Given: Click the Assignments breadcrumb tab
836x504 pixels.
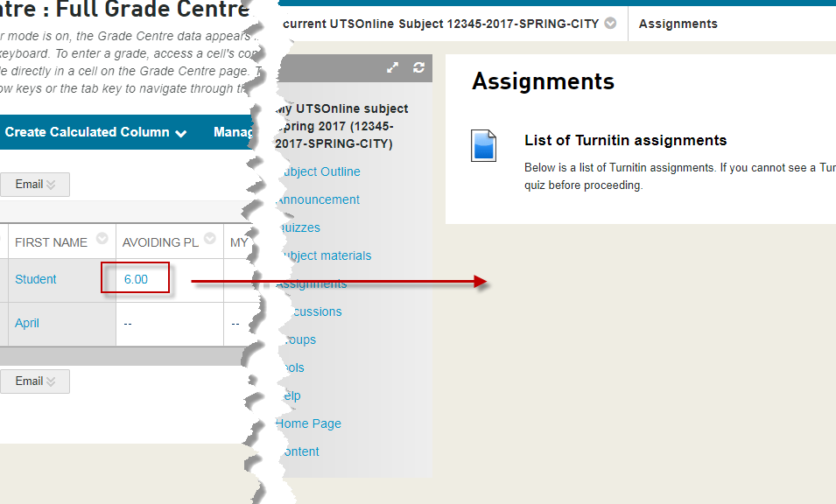Looking at the screenshot, I should (x=678, y=24).
